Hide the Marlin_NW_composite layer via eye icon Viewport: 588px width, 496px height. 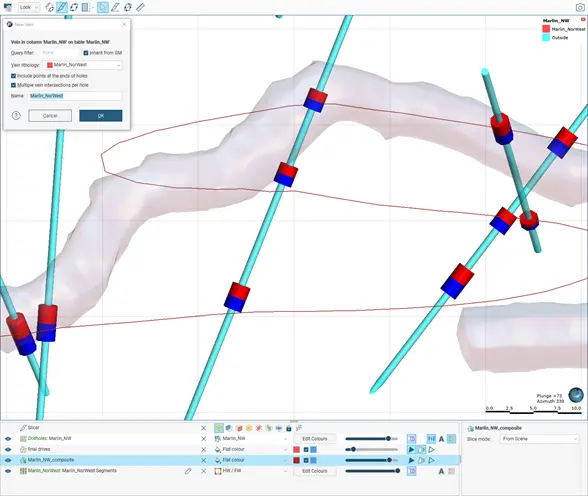pos(8,460)
